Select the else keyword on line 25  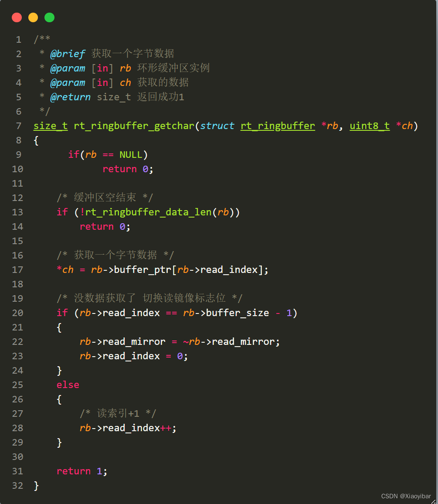pyautogui.click(x=68, y=385)
